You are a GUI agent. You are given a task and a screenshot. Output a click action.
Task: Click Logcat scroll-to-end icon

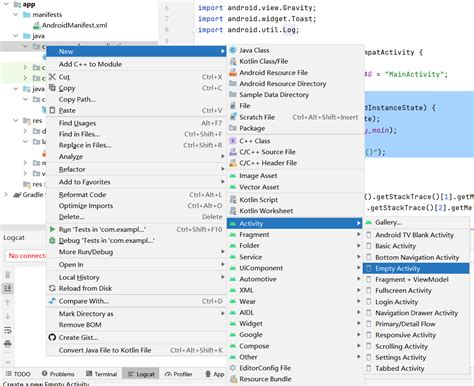coord(8,288)
